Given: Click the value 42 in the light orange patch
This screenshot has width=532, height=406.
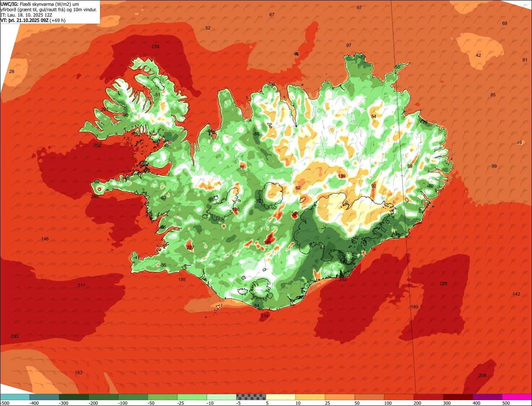Looking at the screenshot, I should pyautogui.click(x=478, y=56).
